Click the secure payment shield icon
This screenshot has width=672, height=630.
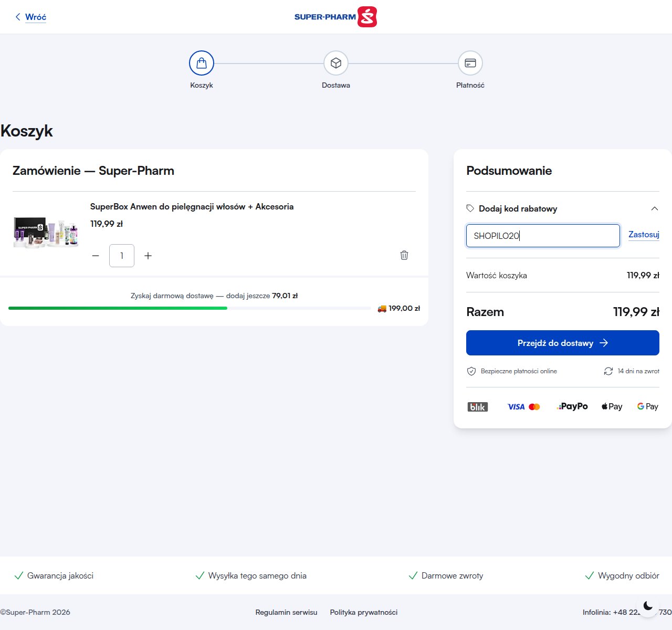(x=471, y=371)
